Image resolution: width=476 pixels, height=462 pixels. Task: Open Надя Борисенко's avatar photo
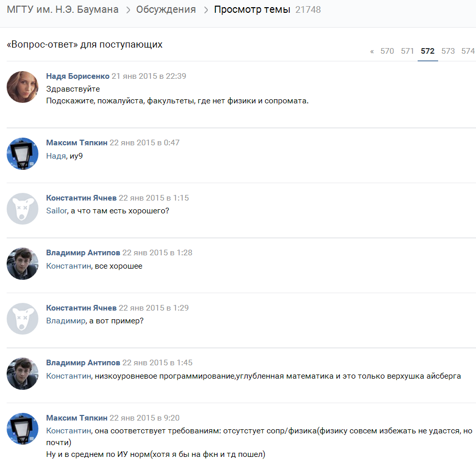tap(23, 87)
